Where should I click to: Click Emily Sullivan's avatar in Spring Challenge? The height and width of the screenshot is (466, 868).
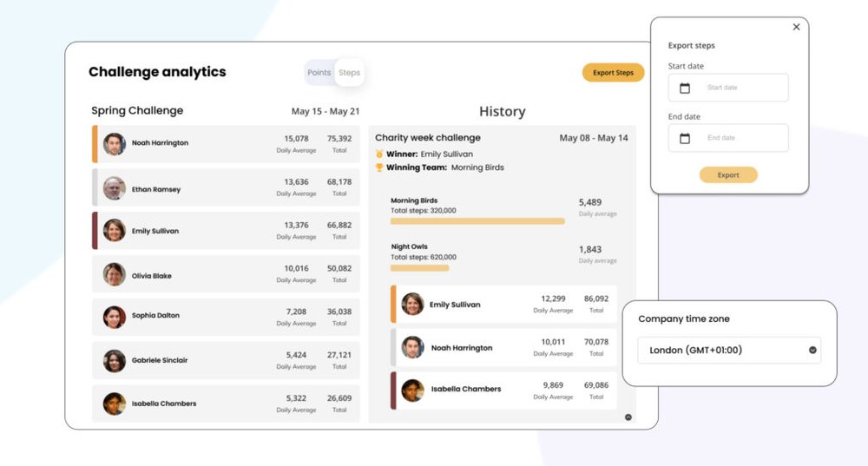(114, 230)
